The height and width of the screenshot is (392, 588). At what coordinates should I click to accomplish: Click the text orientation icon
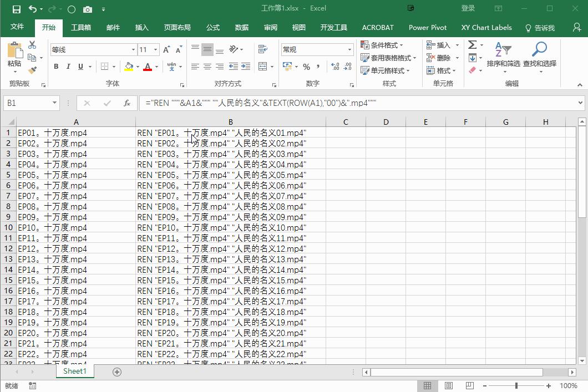(x=234, y=49)
